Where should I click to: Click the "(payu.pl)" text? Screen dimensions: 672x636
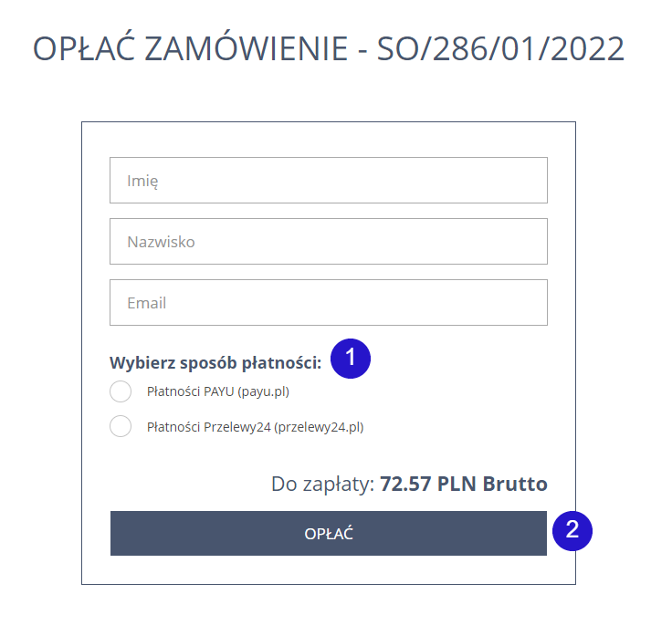coord(264,392)
